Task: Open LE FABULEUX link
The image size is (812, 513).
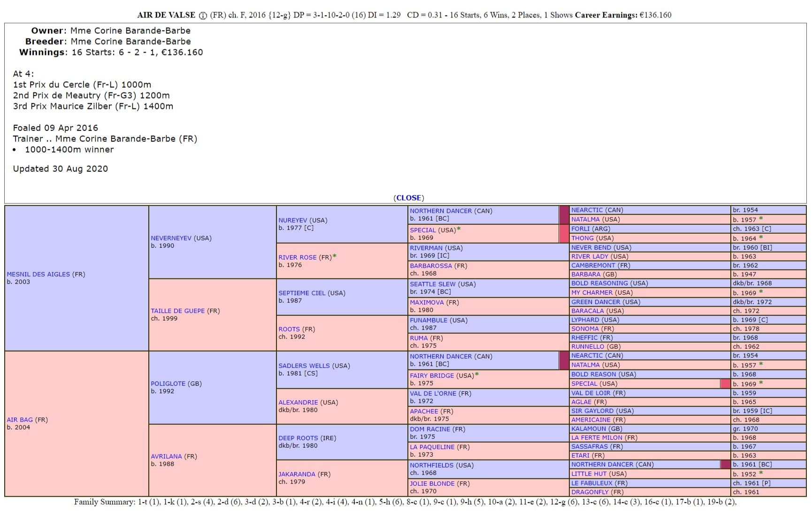Action: click(x=592, y=483)
